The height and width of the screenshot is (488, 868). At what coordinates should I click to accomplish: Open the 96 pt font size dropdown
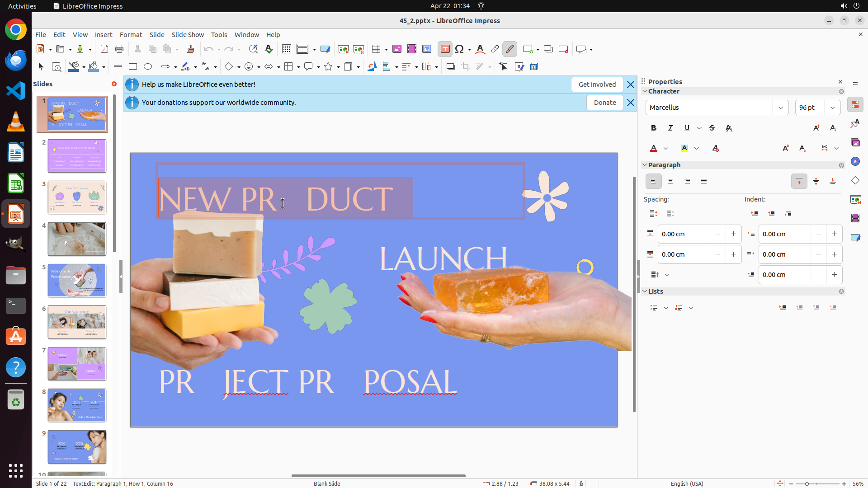click(833, 108)
